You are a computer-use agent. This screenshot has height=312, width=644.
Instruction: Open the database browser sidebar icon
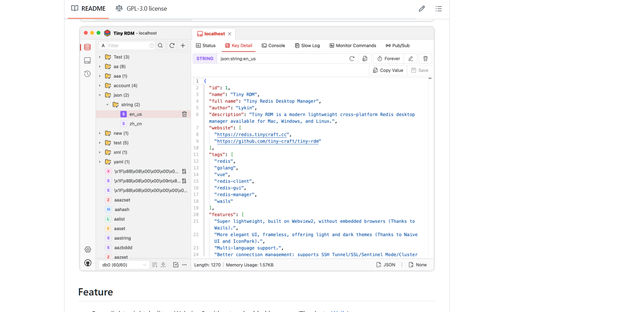coord(87,47)
